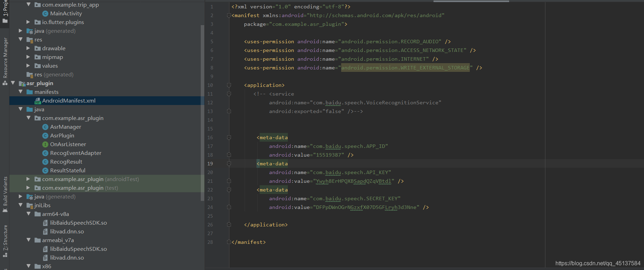The image size is (644, 270).
Task: Click the AsrPlugin class icon
Action: click(45, 136)
